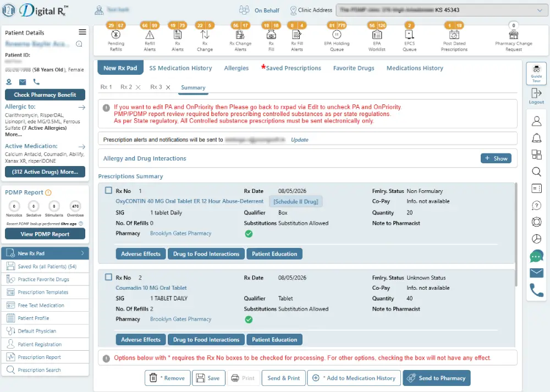Open EPA Worklist icon
Image resolution: width=550 pixels, height=392 pixels.
tap(377, 34)
